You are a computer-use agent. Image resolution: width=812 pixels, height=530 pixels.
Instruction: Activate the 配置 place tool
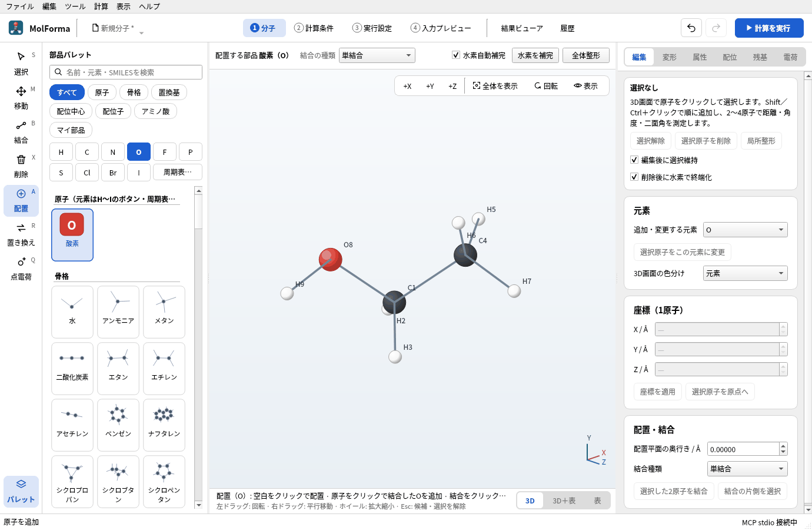21,201
